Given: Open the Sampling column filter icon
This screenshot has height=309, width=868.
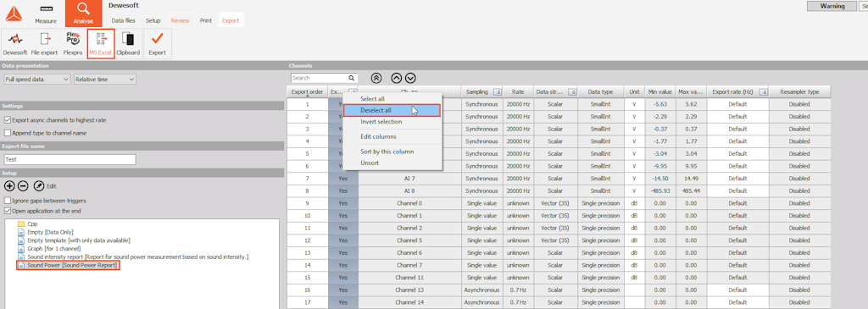Looking at the screenshot, I should tap(497, 91).
